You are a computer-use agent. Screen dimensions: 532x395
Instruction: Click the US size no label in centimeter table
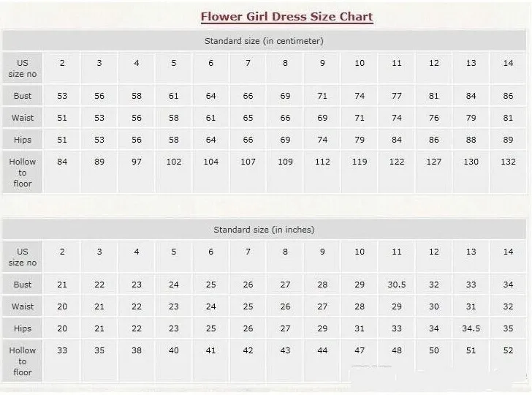23,68
